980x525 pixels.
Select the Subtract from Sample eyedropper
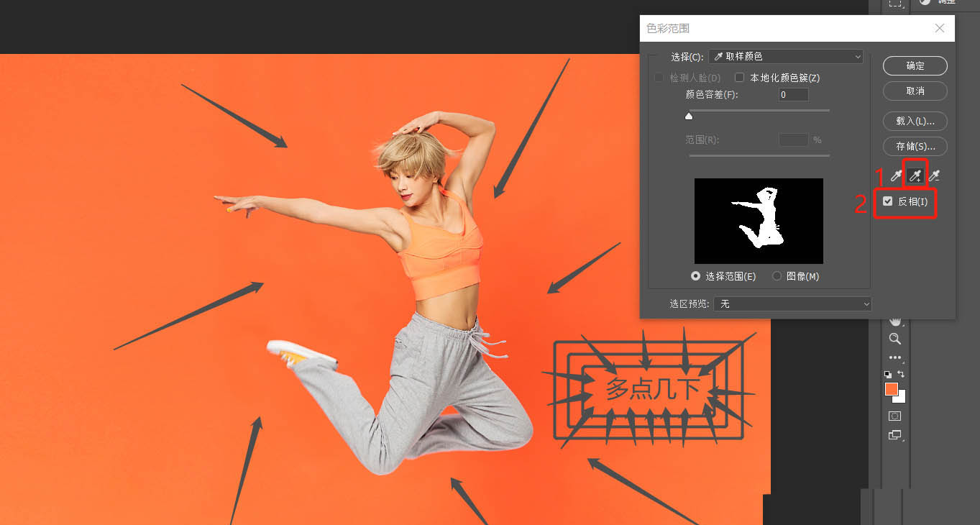pyautogui.click(x=934, y=175)
